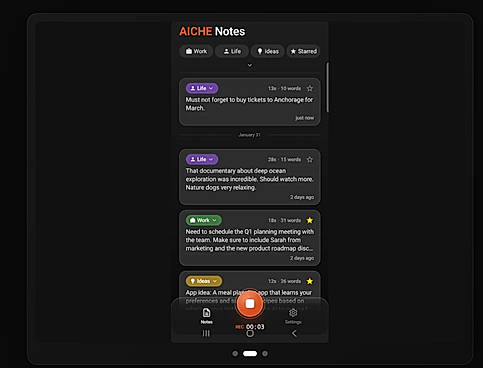Unstar the Q1 planning meeting note
483x368 pixels.
pyautogui.click(x=310, y=220)
